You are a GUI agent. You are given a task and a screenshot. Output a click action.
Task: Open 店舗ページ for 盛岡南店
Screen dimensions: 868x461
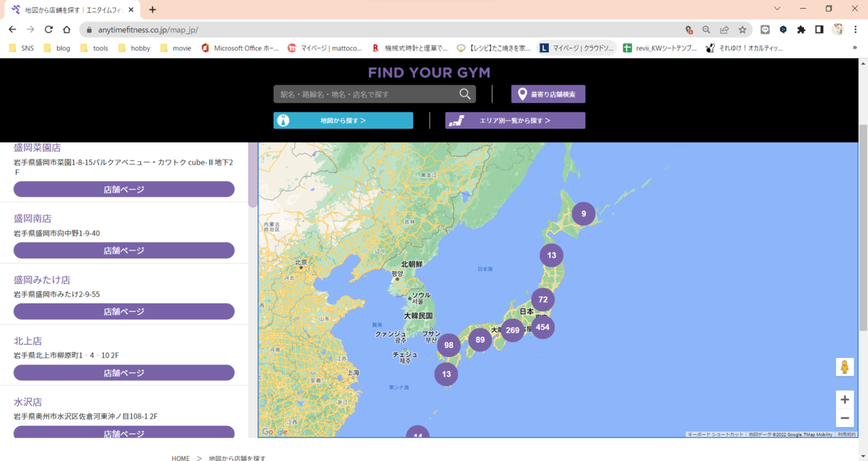point(124,251)
